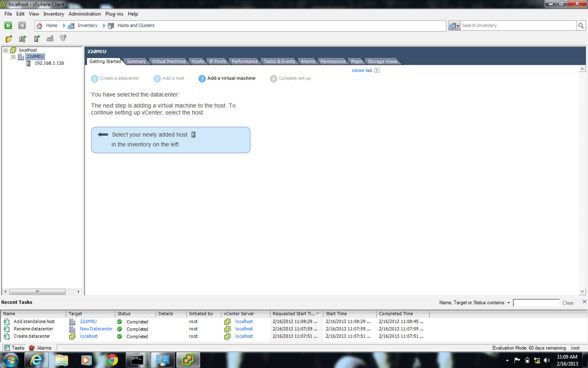Click the New Datacenter target link
This screenshot has height=368, width=588.
(x=96, y=329)
